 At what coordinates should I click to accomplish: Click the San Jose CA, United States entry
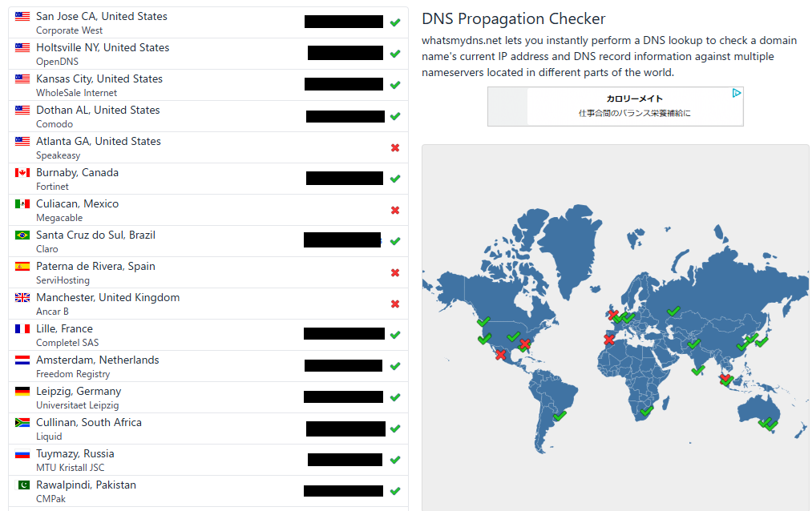pyautogui.click(x=208, y=22)
